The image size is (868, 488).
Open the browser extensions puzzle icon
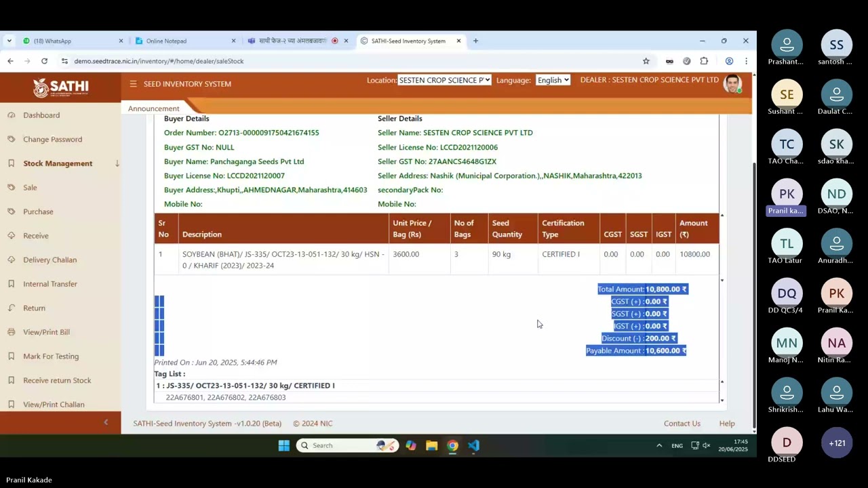coord(704,61)
